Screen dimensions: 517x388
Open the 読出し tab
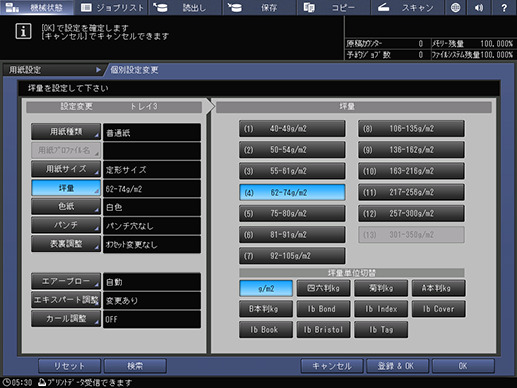pyautogui.click(x=185, y=7)
